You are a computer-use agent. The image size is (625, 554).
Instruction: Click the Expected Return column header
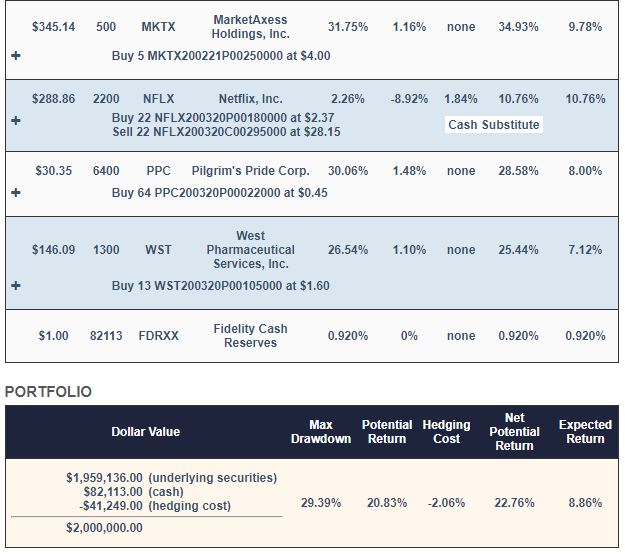(585, 432)
